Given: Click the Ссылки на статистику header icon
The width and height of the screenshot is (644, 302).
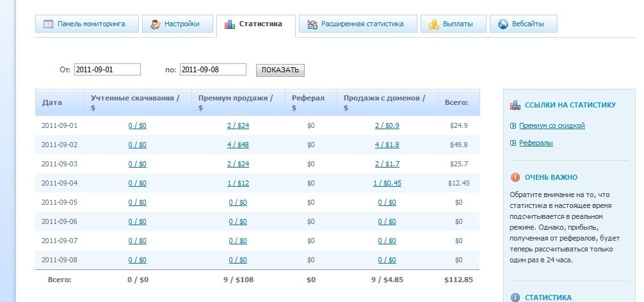Looking at the screenshot, I should tap(515, 105).
